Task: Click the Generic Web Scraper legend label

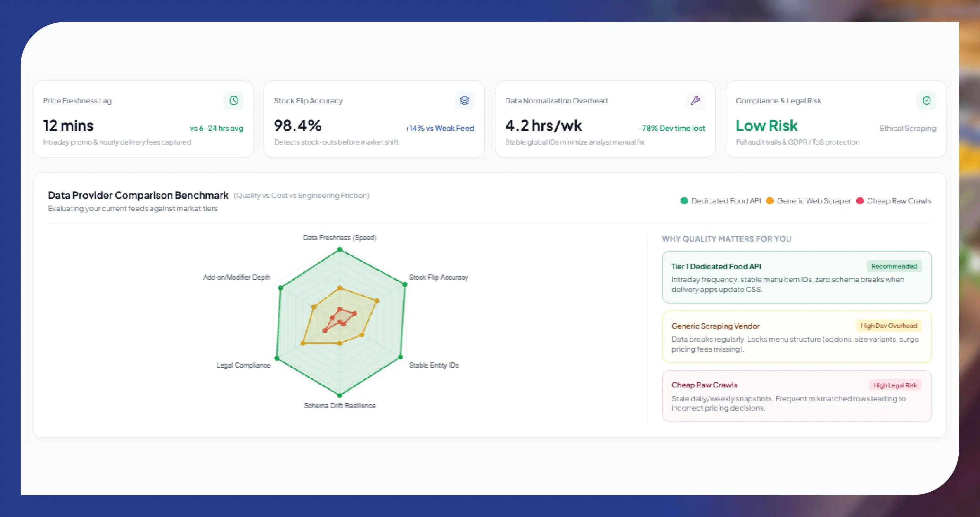Action: pos(814,201)
